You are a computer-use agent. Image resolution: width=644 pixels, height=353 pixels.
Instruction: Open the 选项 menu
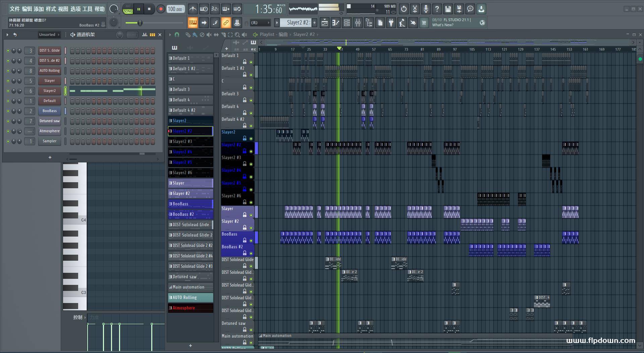(75, 9)
